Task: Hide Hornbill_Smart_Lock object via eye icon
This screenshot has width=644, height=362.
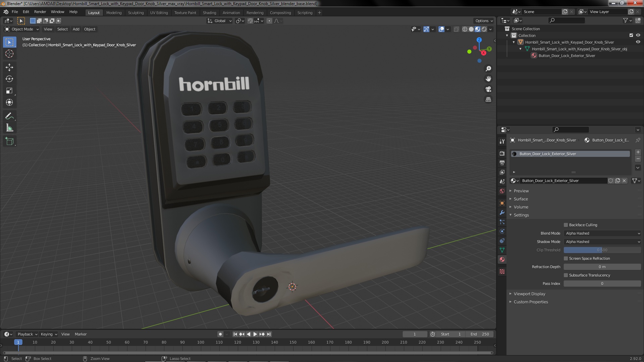Action: (638, 42)
